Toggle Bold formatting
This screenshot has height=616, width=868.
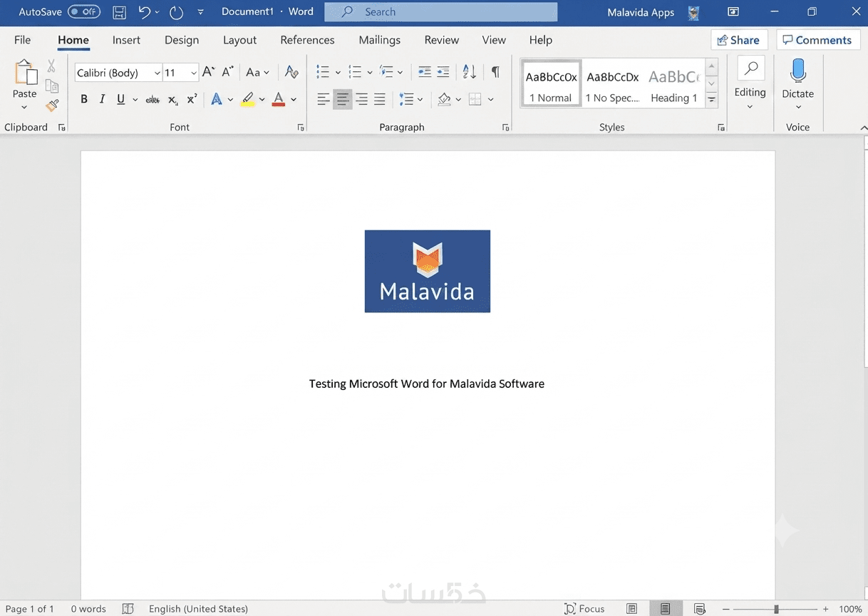[x=84, y=100]
